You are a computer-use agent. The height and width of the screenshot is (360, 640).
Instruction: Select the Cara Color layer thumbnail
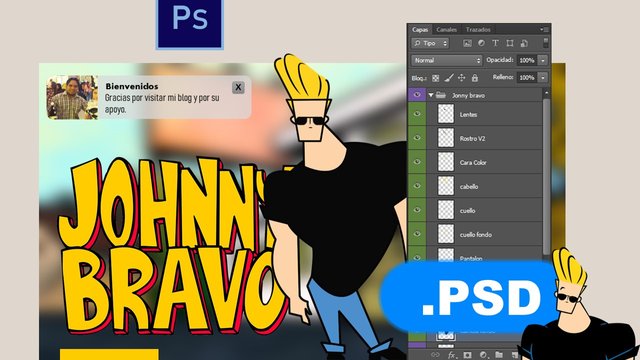click(446, 162)
